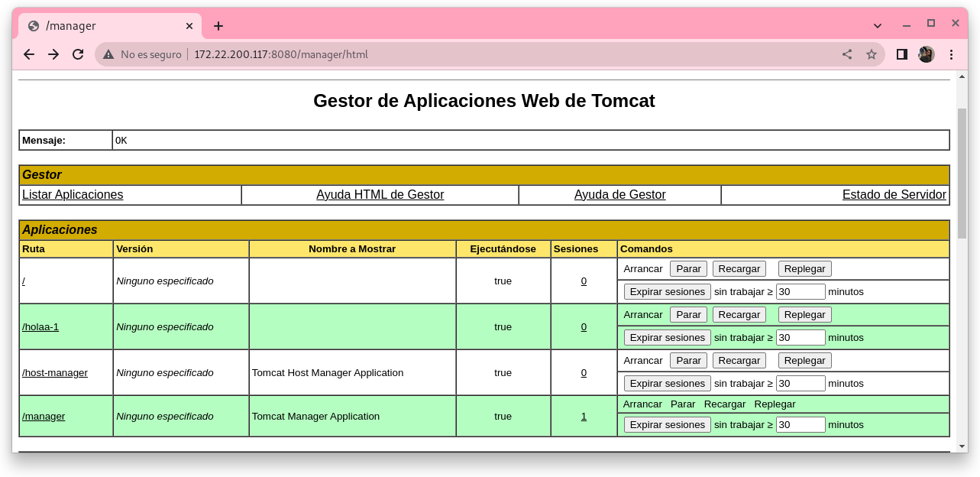The width and height of the screenshot is (980, 477).
Task: Open a new browser tab
Action: [218, 26]
